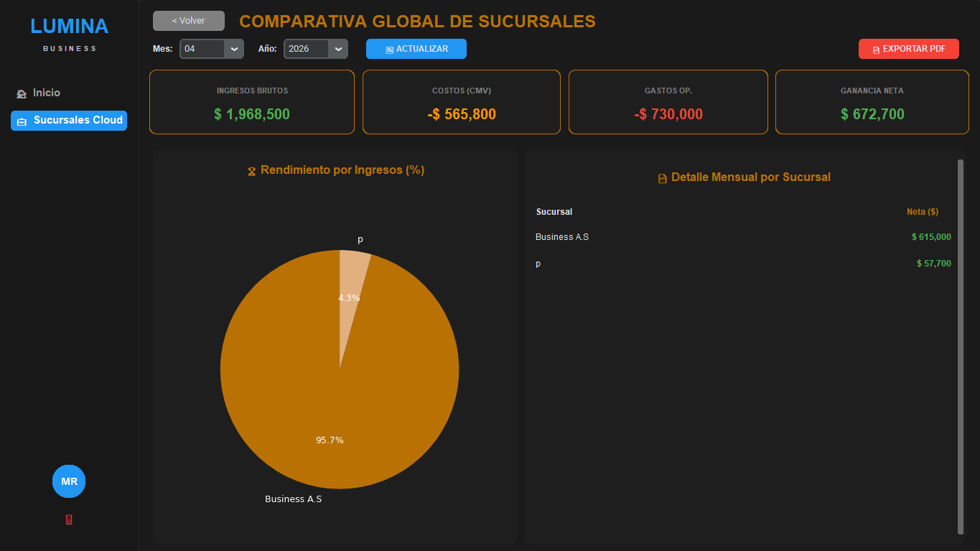The height and width of the screenshot is (551, 980).
Task: Open the Mes month dropdown
Action: (x=211, y=48)
